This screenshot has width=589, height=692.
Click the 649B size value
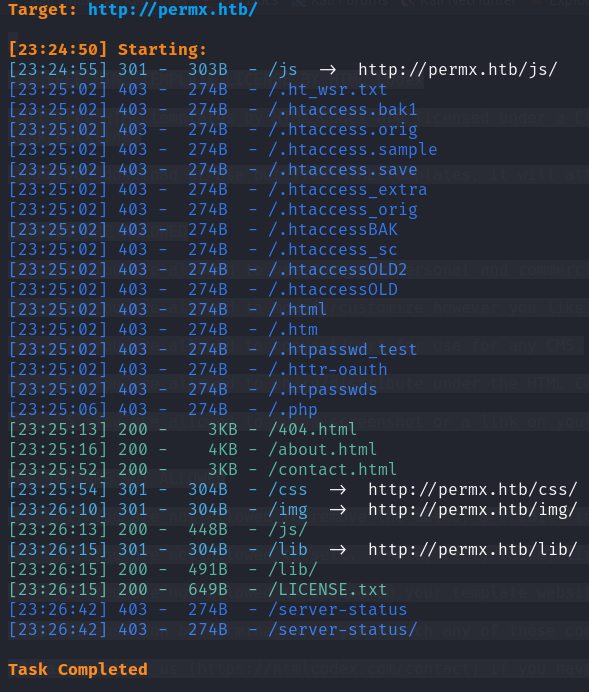click(x=208, y=590)
